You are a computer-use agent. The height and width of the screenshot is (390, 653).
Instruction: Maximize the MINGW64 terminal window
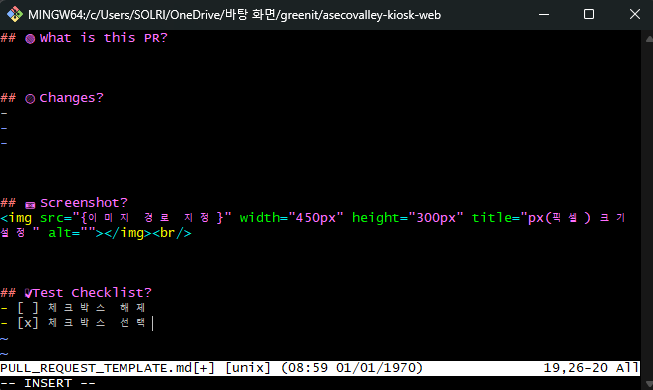tap(589, 15)
